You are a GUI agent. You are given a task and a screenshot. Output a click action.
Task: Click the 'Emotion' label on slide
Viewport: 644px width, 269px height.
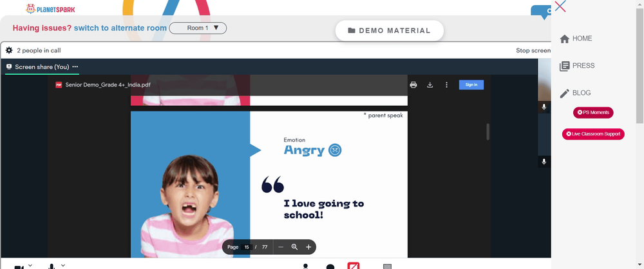pos(294,140)
